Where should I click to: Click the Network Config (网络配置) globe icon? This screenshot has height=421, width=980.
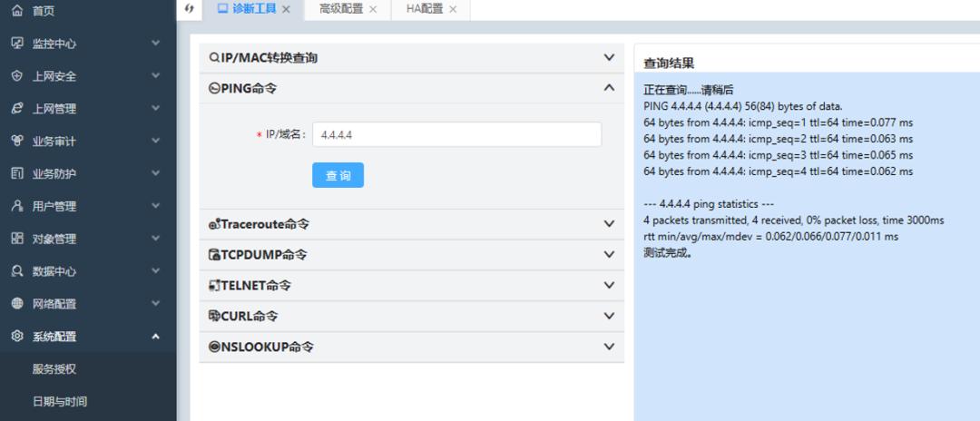pyautogui.click(x=17, y=304)
